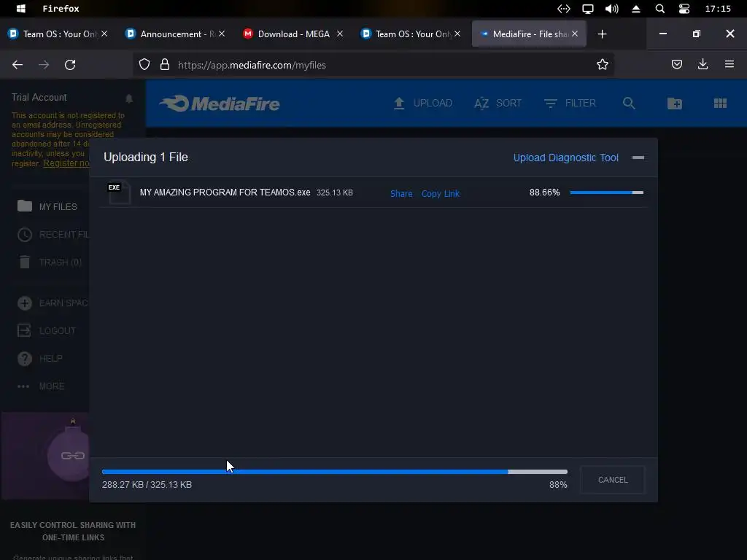Click the browser back arrow
Image resolution: width=747 pixels, height=560 pixels.
pyautogui.click(x=18, y=65)
